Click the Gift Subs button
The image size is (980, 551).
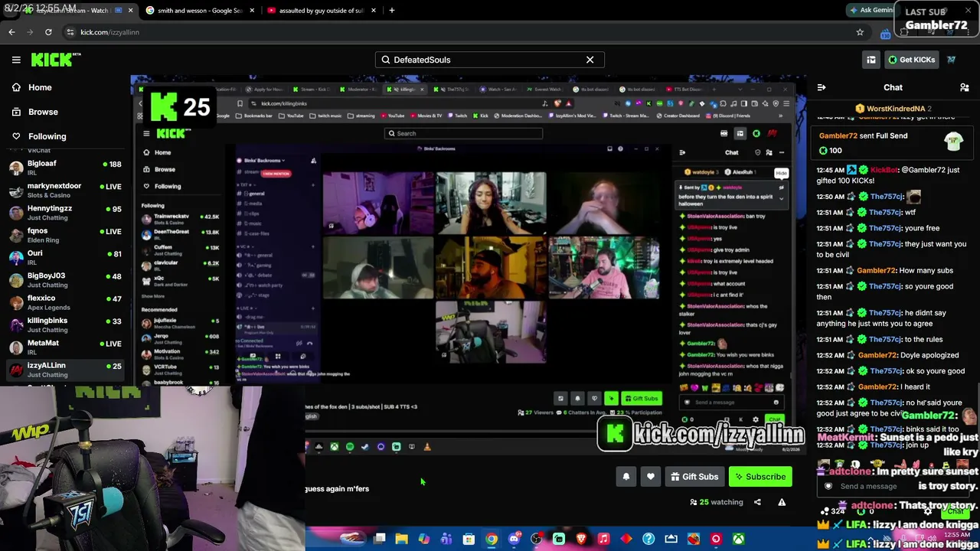694,477
